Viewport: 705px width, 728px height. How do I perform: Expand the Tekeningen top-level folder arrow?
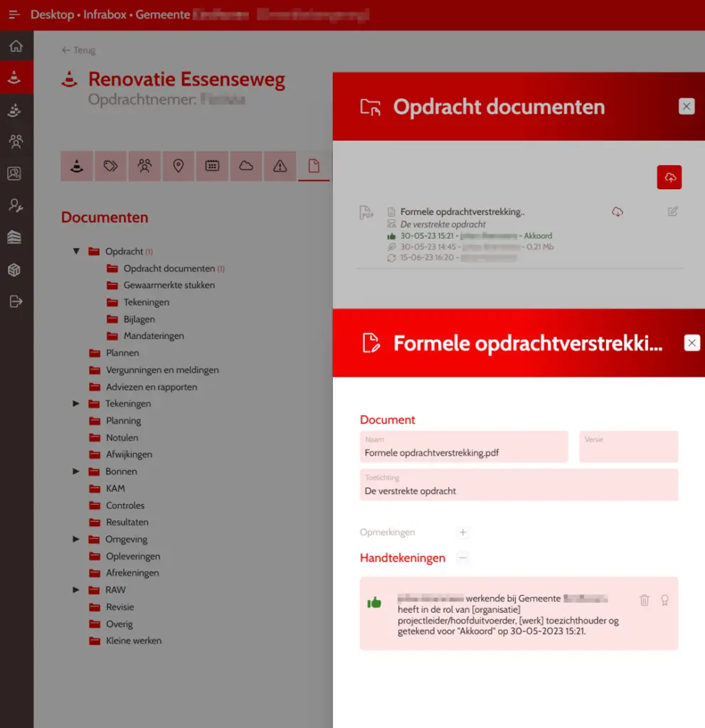(76, 404)
